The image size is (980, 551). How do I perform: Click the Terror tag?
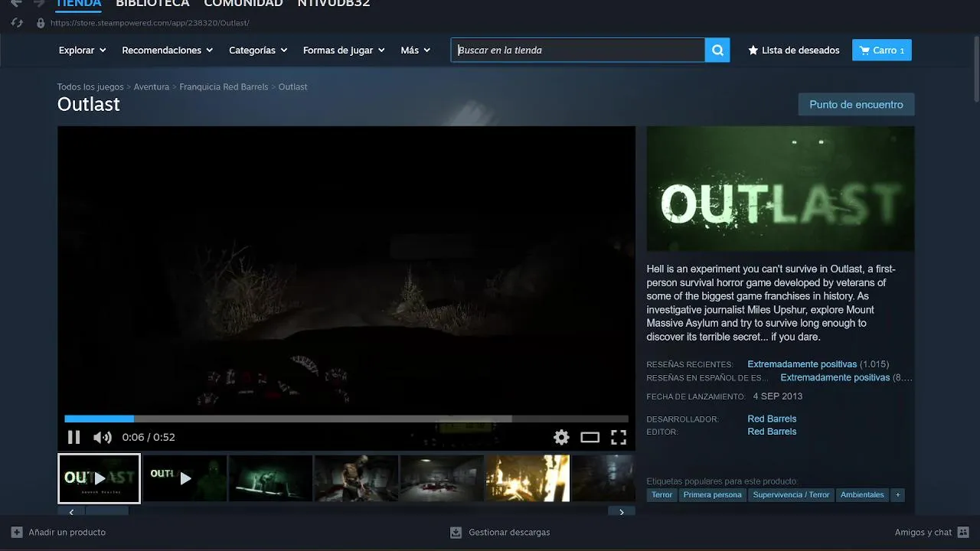pyautogui.click(x=662, y=495)
